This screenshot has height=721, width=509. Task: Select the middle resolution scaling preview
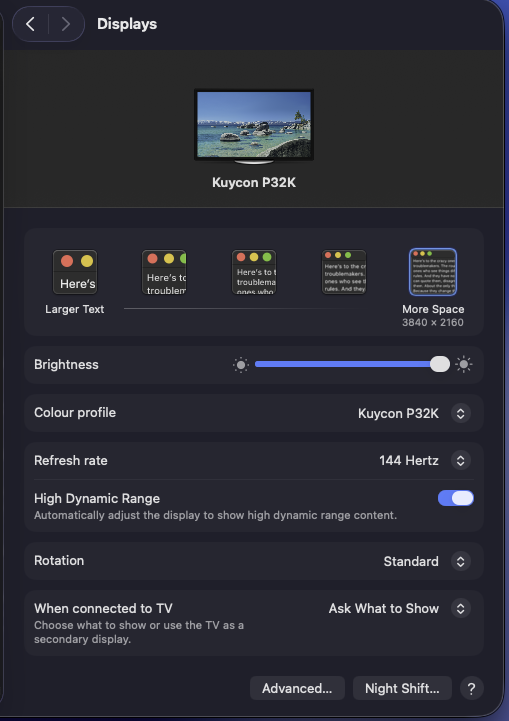coord(254,272)
